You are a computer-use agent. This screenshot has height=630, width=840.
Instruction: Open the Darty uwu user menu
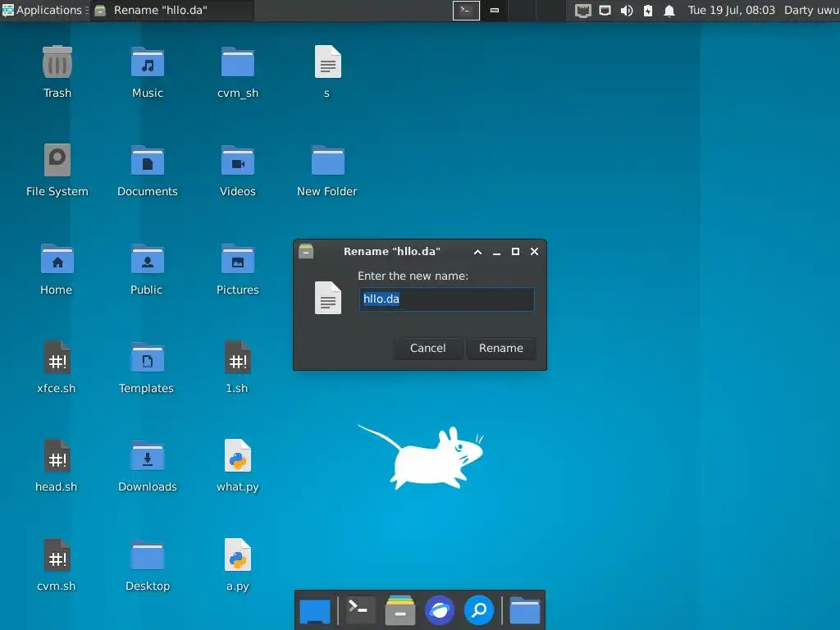[811, 10]
